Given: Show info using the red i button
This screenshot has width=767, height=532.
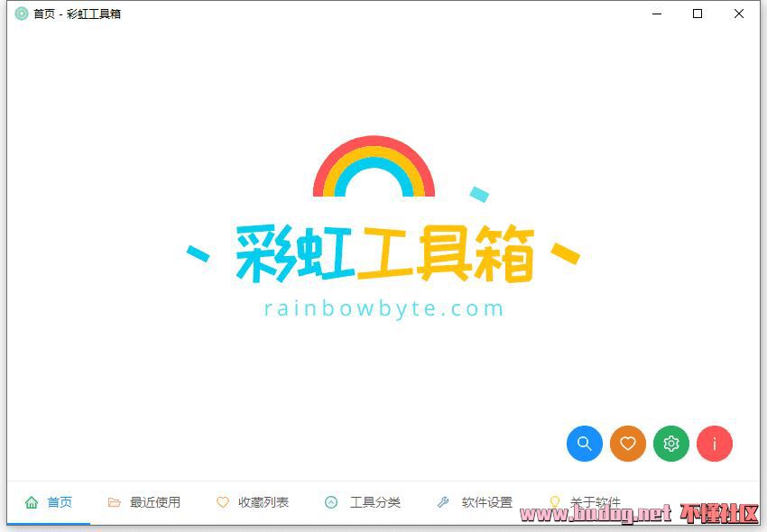Looking at the screenshot, I should 714,444.
